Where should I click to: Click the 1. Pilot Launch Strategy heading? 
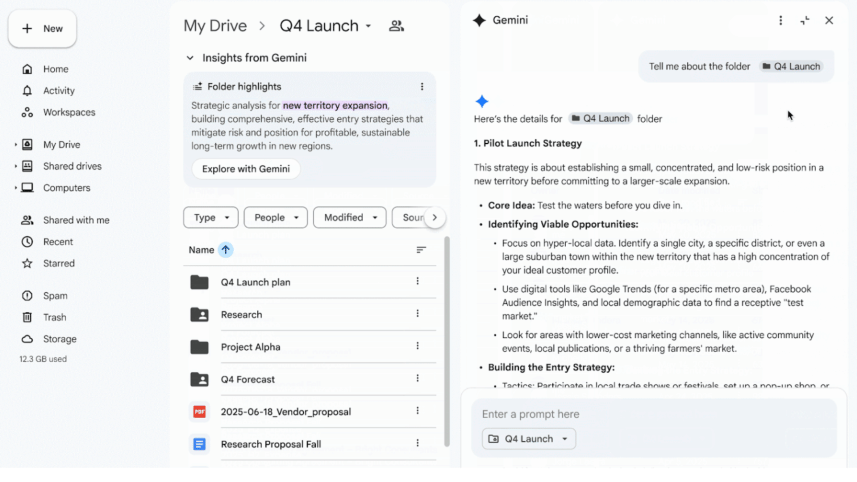coord(527,143)
